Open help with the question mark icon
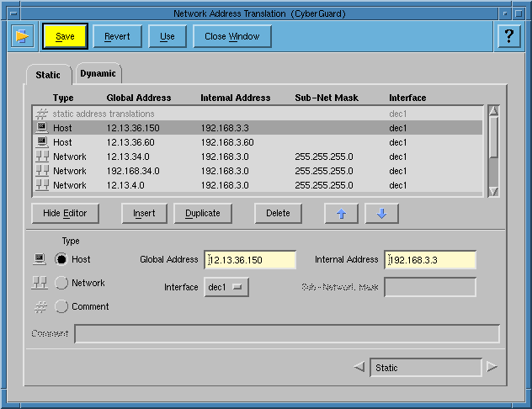The width and height of the screenshot is (532, 409). click(x=508, y=36)
